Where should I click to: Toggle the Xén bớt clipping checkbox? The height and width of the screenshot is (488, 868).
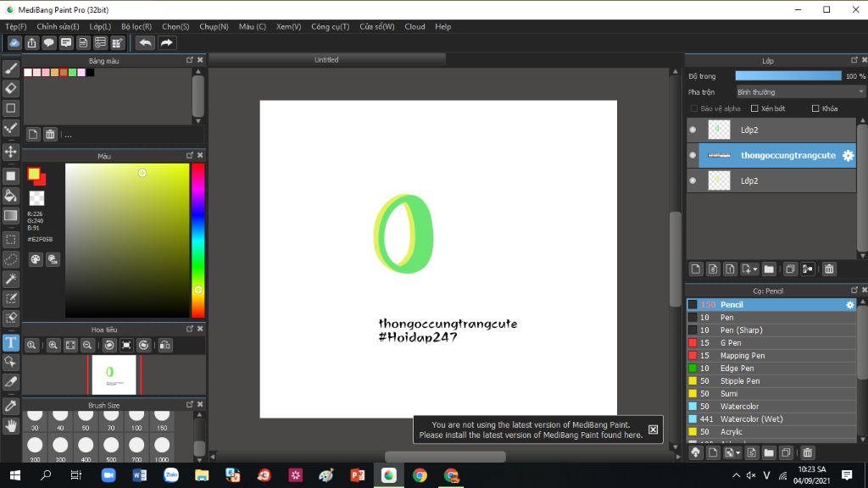coord(754,108)
